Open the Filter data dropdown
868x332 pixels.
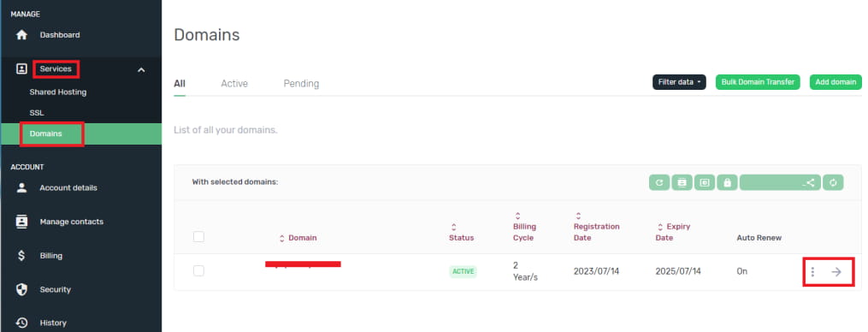679,82
